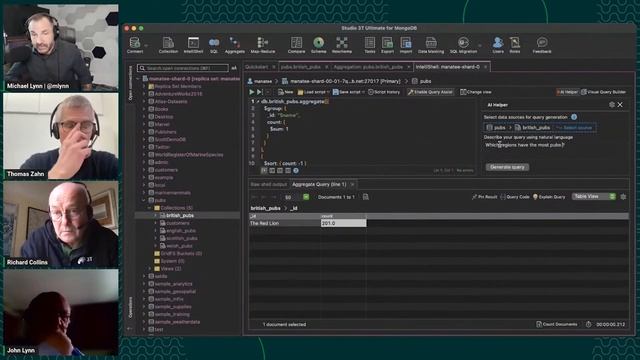The width and height of the screenshot is (640, 360).
Task: Toggle the AI Helper button
Action: [x=567, y=92]
